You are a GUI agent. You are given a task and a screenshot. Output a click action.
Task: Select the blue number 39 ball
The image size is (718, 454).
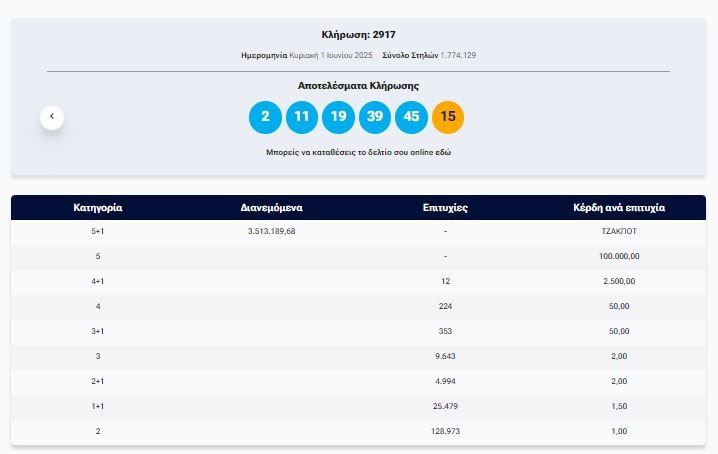coord(375,117)
